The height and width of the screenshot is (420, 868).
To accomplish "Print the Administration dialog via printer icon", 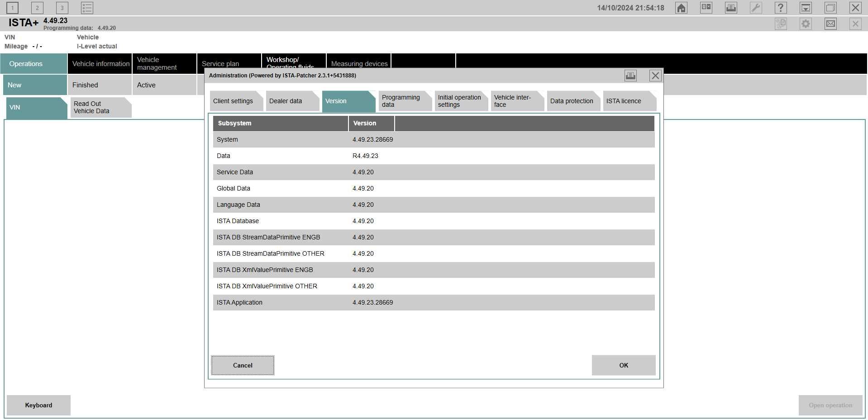I will point(630,76).
